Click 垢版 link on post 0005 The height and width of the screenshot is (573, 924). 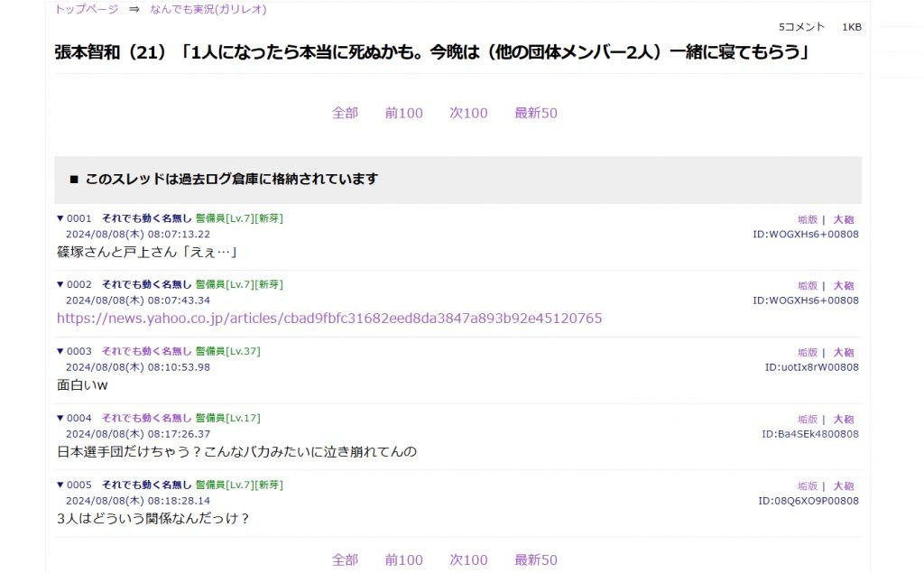(x=807, y=486)
